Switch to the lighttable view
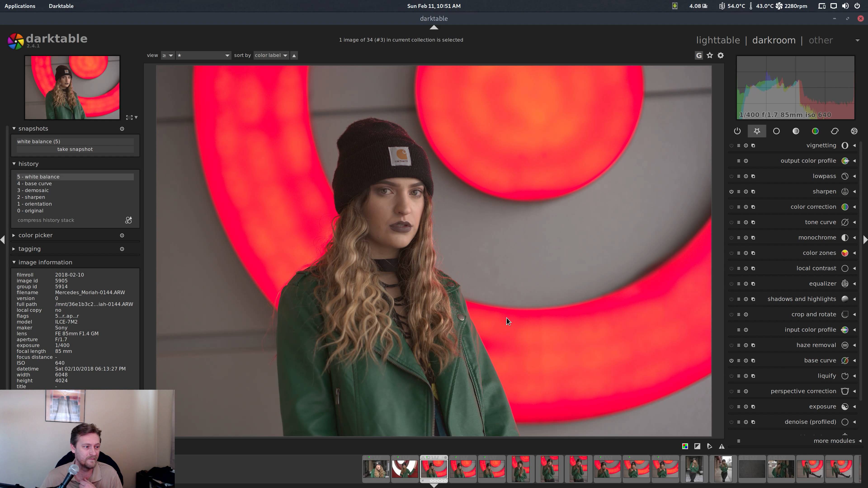The height and width of the screenshot is (488, 868). (718, 40)
